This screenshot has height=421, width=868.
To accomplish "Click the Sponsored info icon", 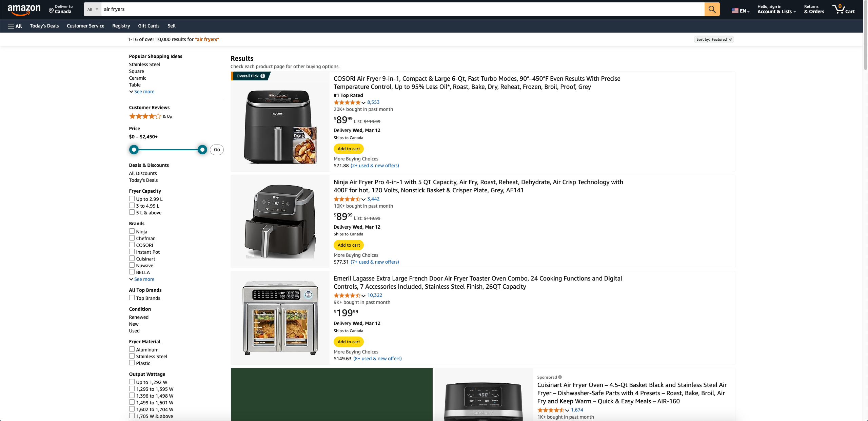I will coord(560,377).
